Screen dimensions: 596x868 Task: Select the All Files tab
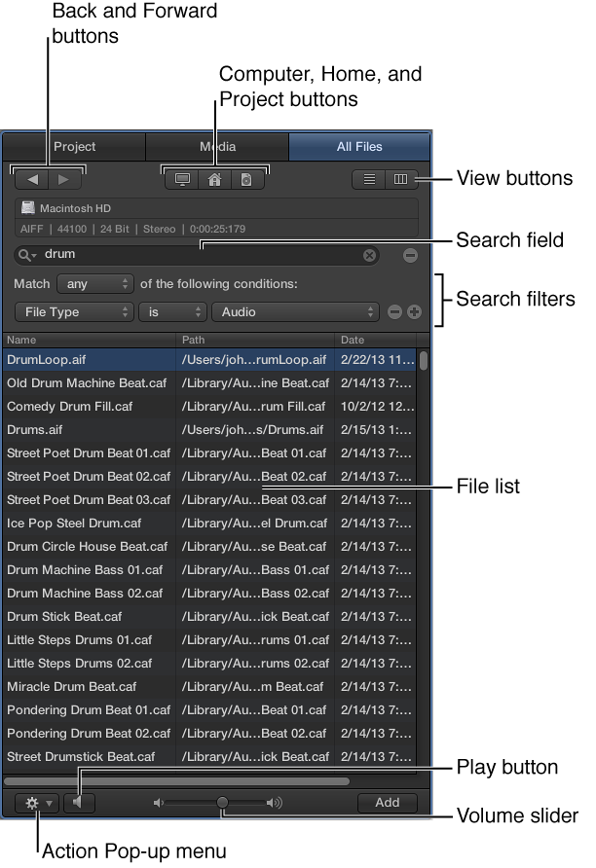pos(359,147)
